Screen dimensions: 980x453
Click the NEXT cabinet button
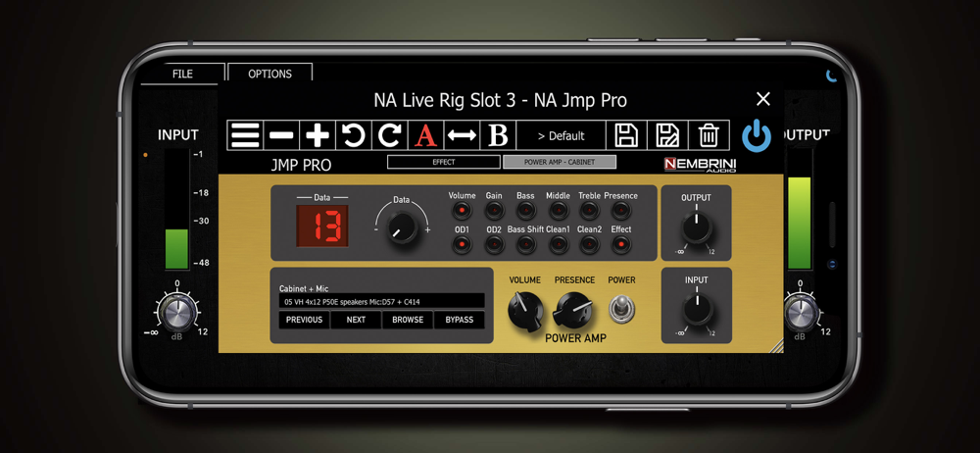point(356,320)
